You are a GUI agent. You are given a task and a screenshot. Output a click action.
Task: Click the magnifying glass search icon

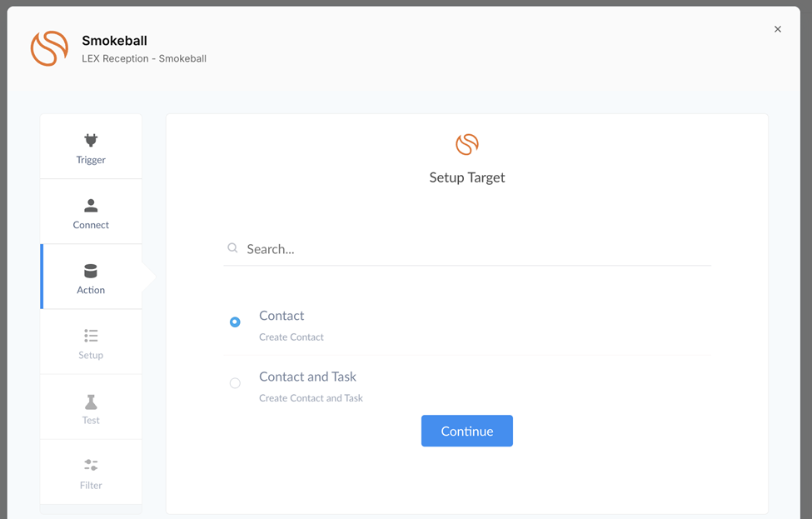232,248
